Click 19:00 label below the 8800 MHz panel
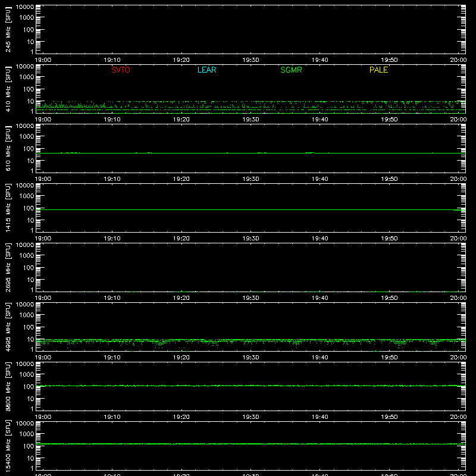This screenshot has width=476, height=476. pos(43,417)
